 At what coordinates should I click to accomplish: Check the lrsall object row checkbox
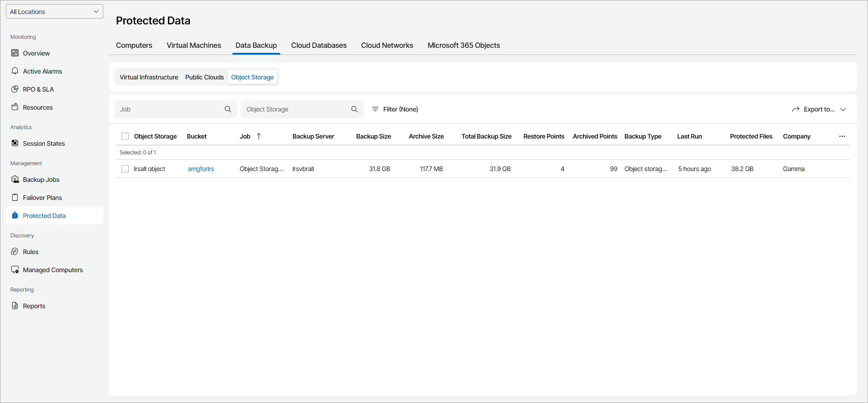pos(125,169)
